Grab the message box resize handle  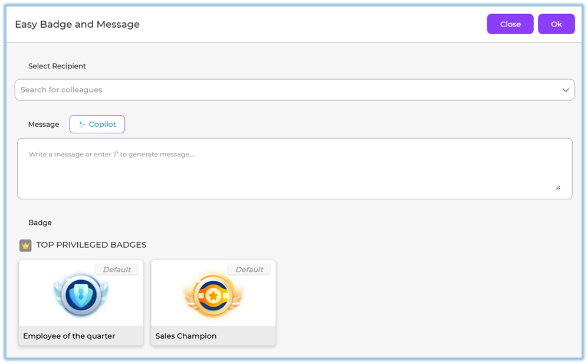tap(558, 188)
